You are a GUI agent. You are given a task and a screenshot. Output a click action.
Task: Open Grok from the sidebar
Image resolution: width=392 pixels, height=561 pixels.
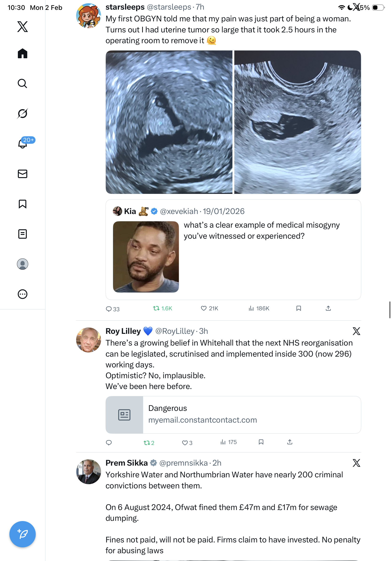(23, 113)
